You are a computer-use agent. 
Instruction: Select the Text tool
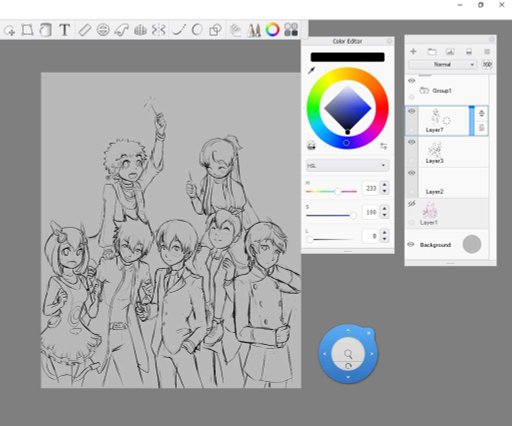coord(65,30)
